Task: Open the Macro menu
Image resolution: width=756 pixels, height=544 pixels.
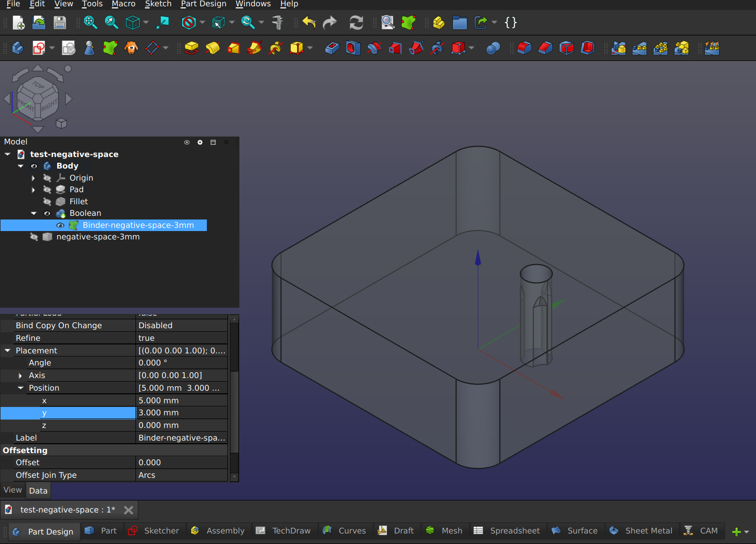Action: point(123,4)
